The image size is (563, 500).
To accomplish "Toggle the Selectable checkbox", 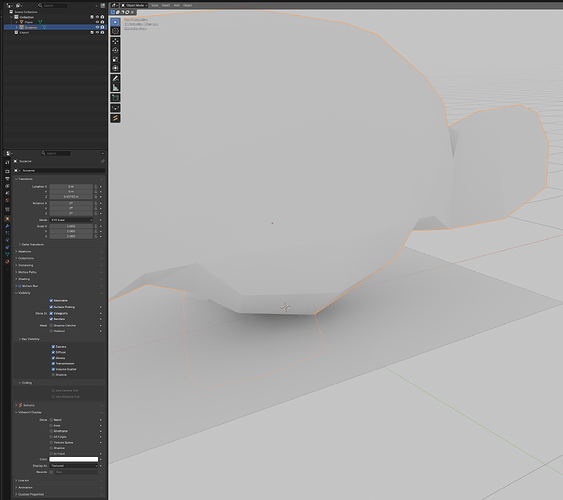I will [x=51, y=300].
